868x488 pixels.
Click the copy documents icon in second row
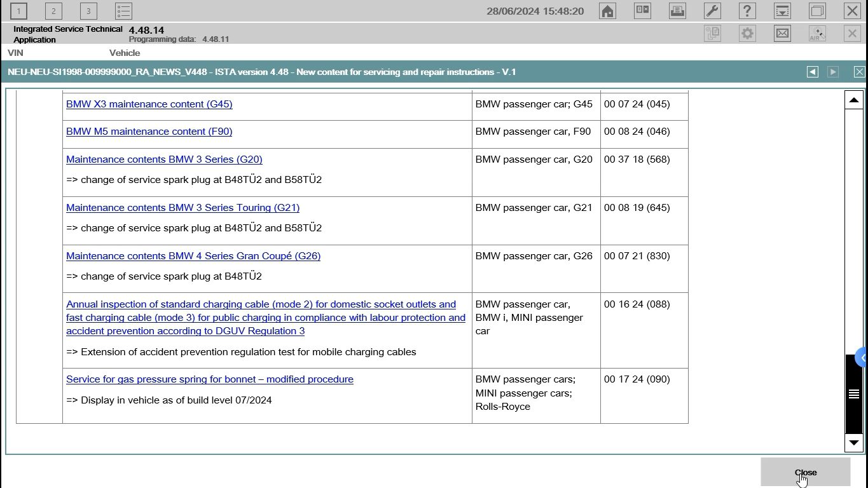click(712, 34)
